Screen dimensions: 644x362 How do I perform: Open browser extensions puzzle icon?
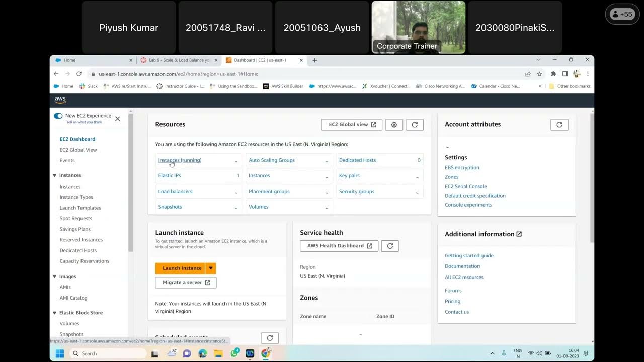[x=553, y=74]
